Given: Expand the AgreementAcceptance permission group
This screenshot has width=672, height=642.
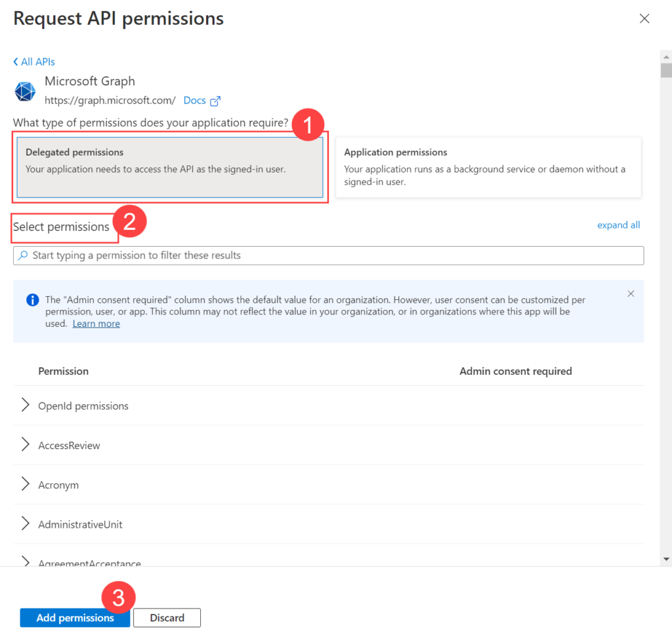Looking at the screenshot, I should (24, 562).
